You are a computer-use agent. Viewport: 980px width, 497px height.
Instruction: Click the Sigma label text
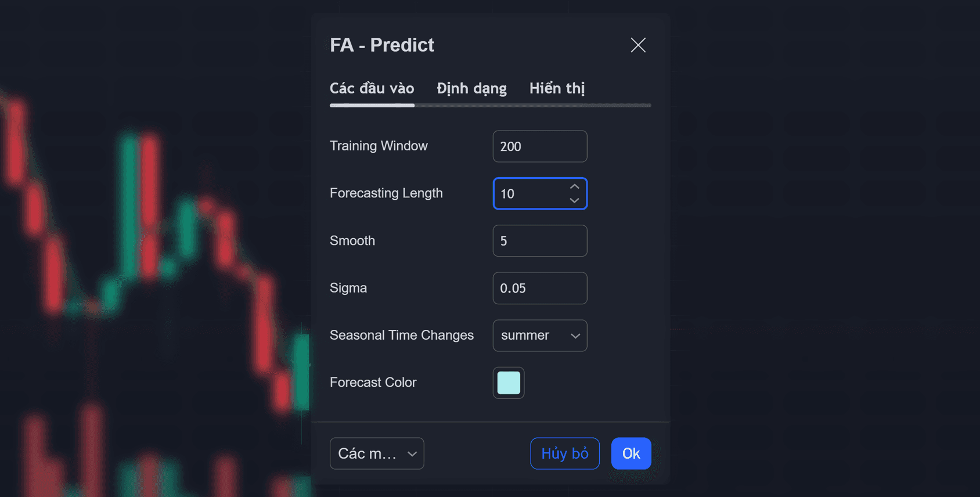348,288
